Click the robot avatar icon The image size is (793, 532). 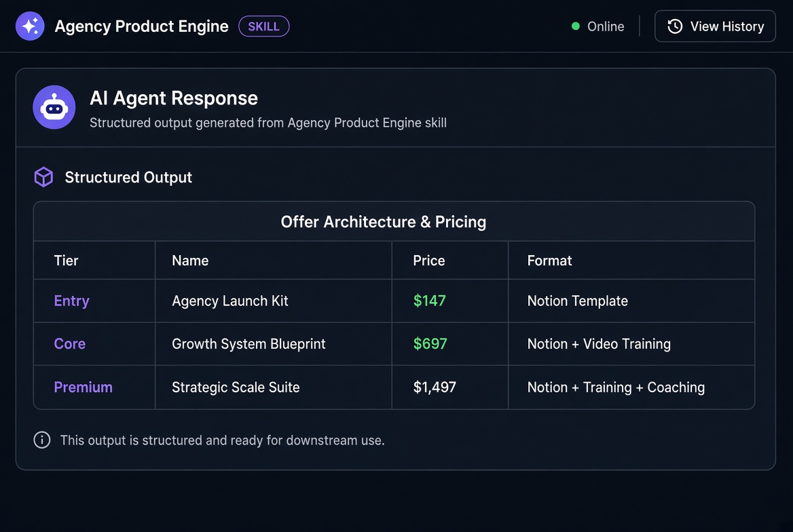(x=54, y=107)
